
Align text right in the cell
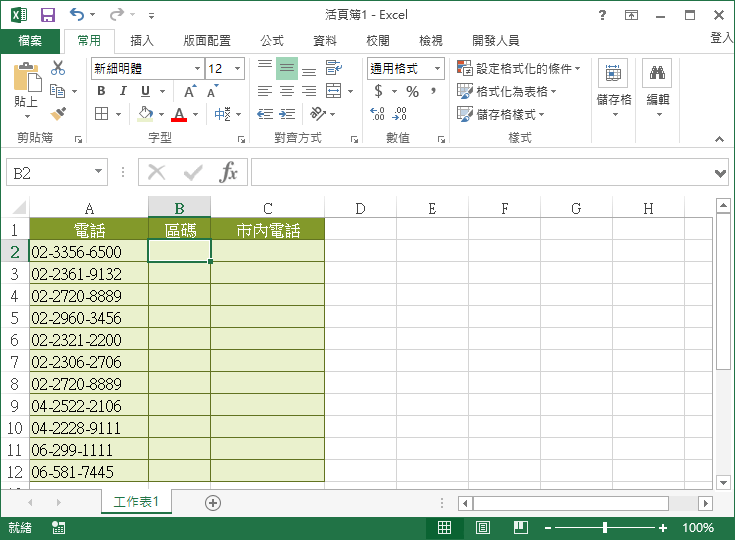point(309,91)
